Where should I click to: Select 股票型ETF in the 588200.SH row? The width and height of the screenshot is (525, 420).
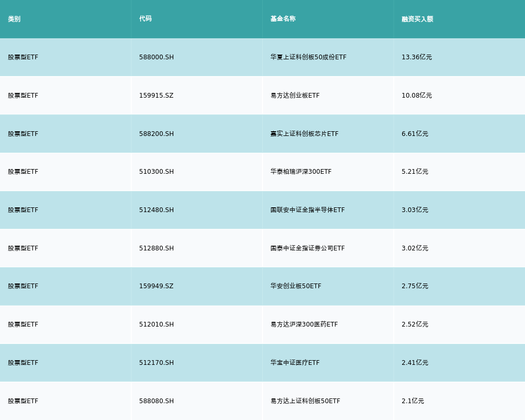coord(23,134)
